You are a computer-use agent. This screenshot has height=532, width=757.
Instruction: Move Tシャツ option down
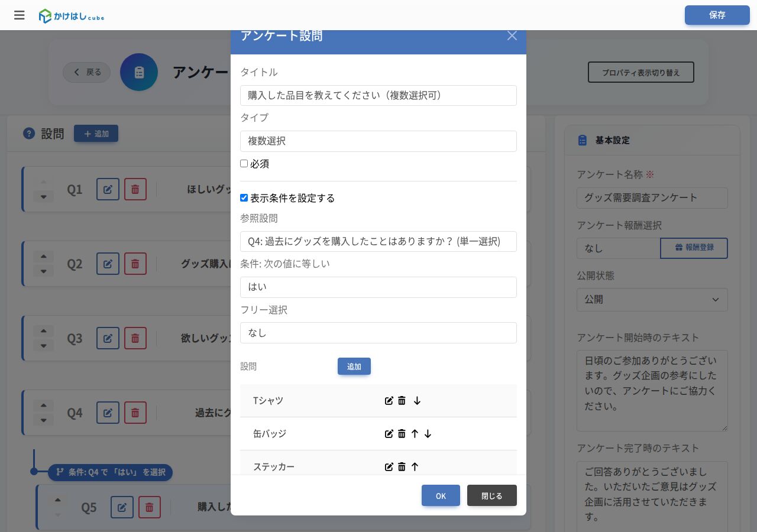point(417,401)
